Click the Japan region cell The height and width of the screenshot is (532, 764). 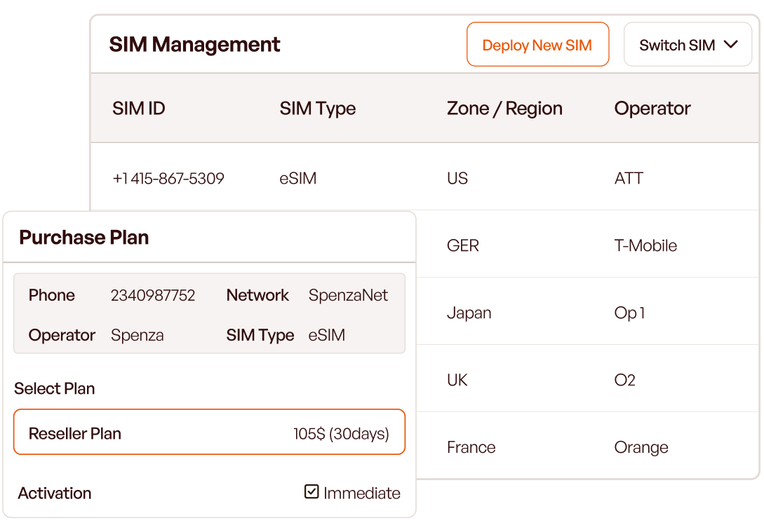click(x=469, y=313)
